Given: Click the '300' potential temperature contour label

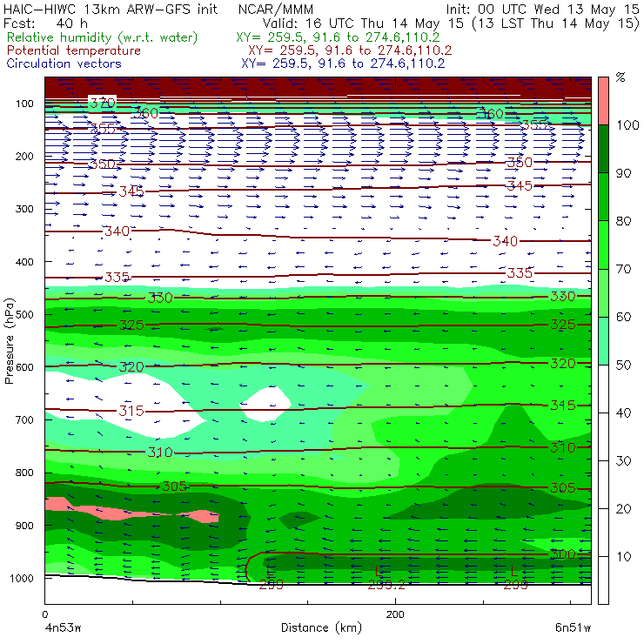Looking at the screenshot, I should [562, 554].
